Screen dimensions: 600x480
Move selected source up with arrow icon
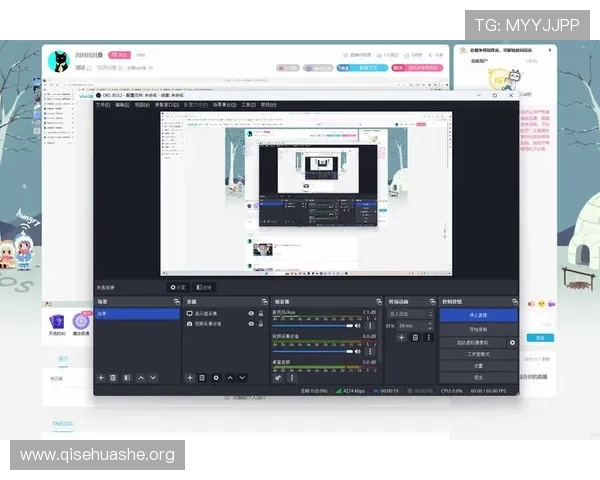(x=229, y=377)
